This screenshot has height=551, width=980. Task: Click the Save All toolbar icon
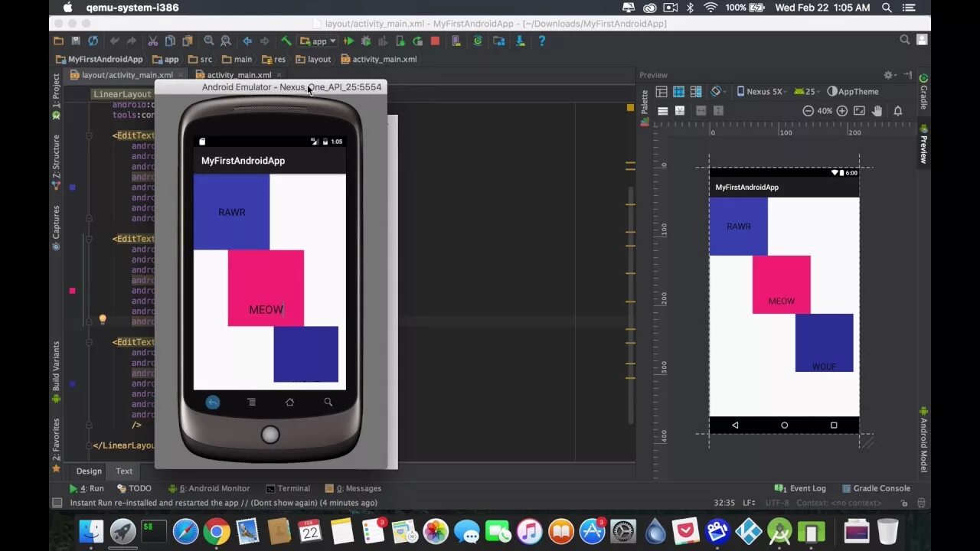click(x=76, y=41)
